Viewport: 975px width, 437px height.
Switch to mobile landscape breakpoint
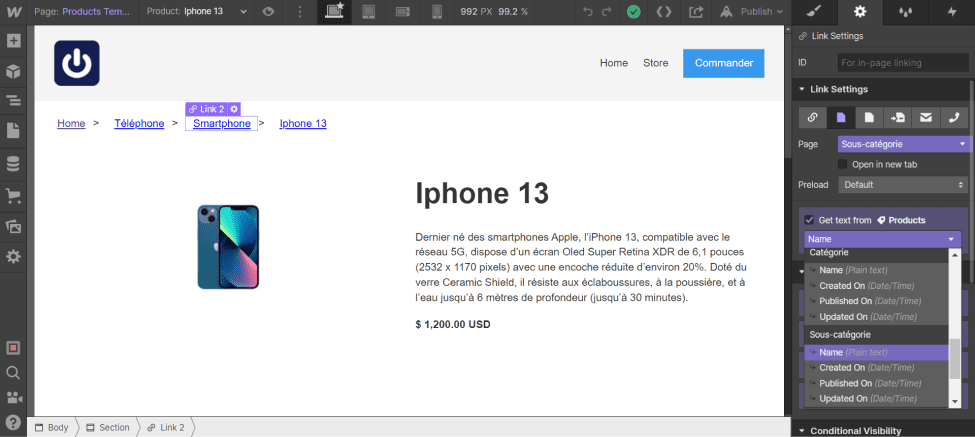click(x=403, y=11)
